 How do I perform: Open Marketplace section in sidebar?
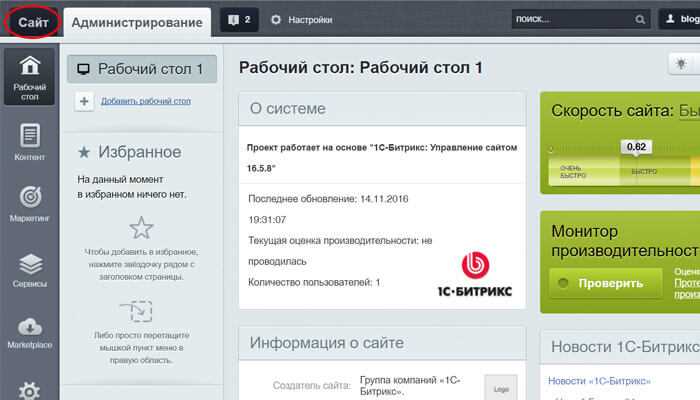click(x=29, y=333)
